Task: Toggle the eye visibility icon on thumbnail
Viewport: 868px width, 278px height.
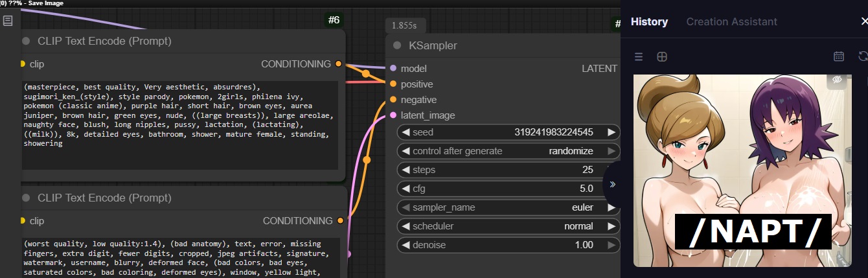Action: pyautogui.click(x=838, y=80)
